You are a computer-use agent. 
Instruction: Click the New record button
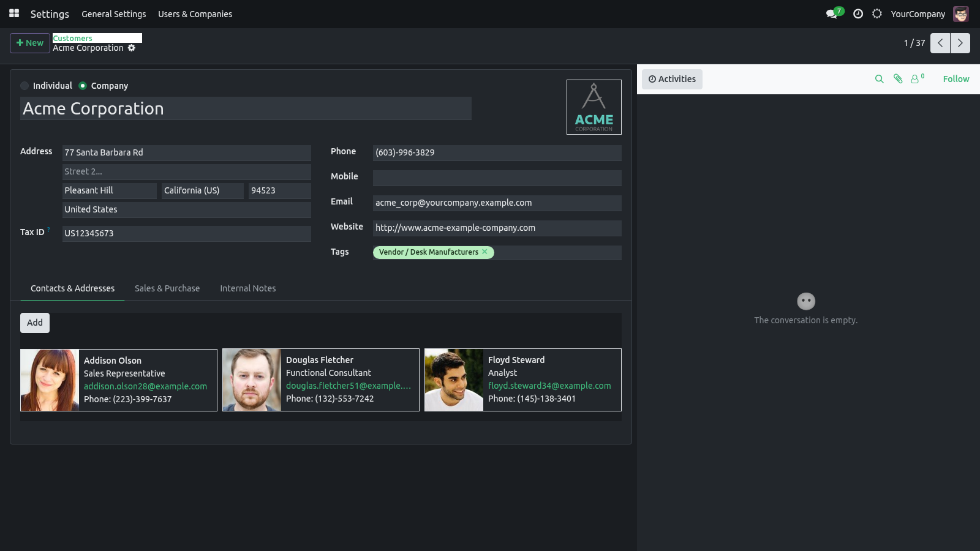coord(30,43)
